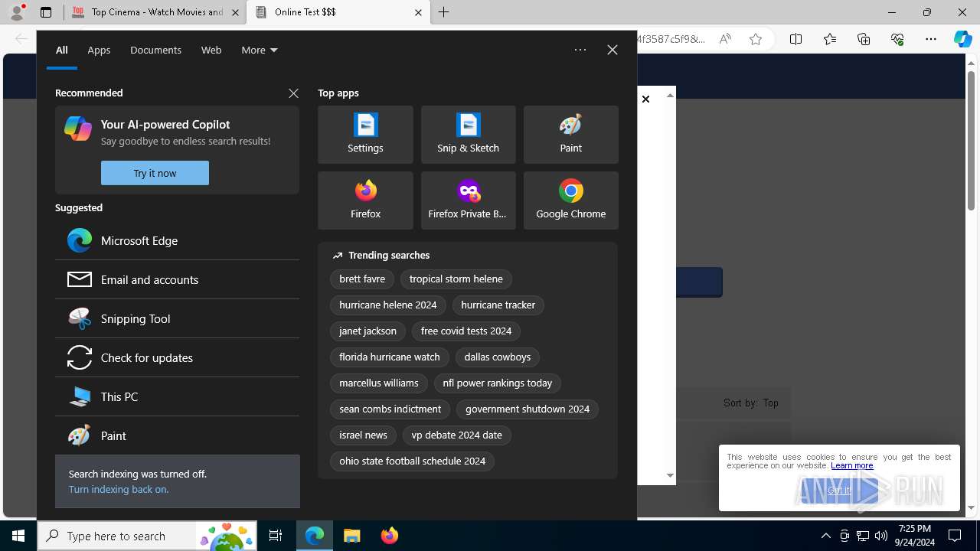Select hurricane tracker trending chip
Screen dimensions: 980x551
[498, 305]
